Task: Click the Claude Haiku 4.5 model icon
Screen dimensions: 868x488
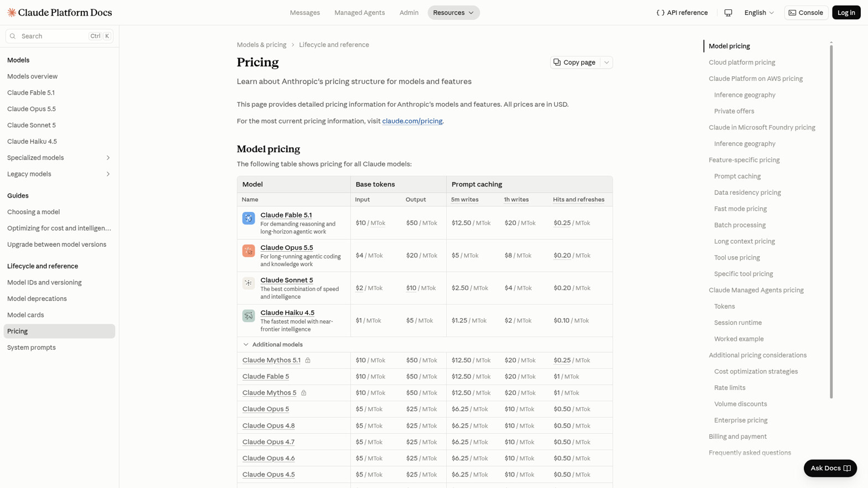Action: (249, 316)
